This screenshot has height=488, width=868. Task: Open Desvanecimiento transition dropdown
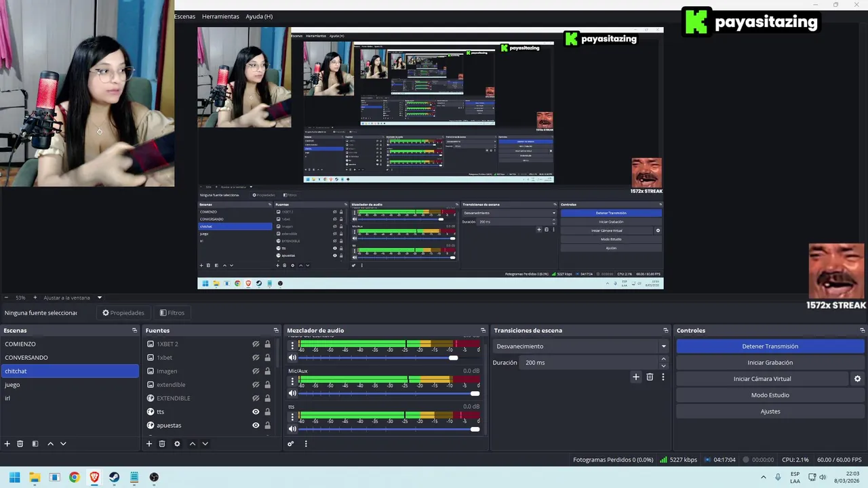click(581, 346)
